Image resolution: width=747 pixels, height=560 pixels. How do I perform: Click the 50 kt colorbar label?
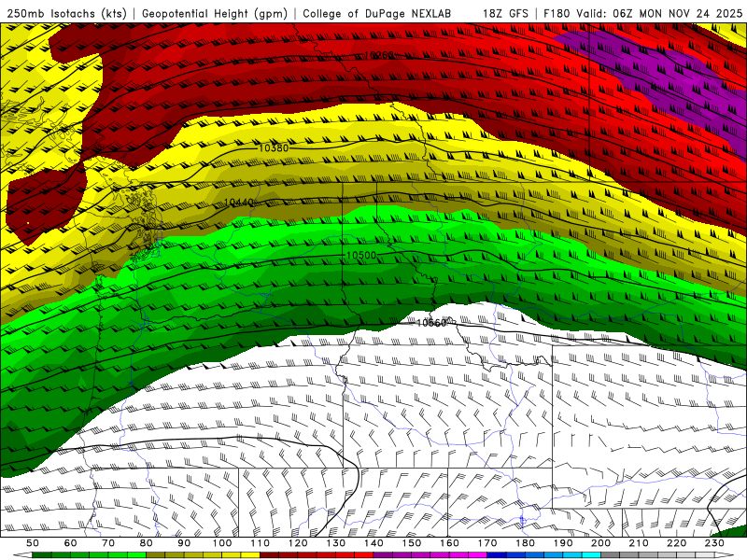[x=33, y=543]
